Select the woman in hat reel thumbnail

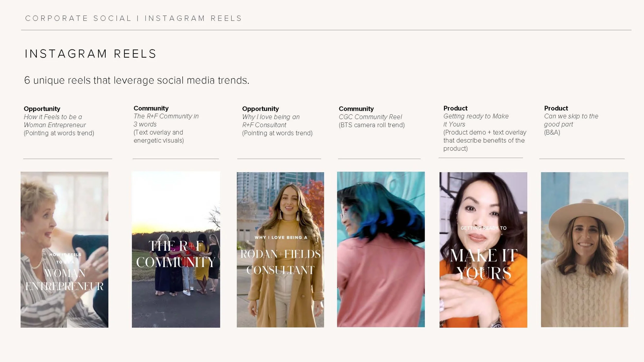click(x=584, y=250)
